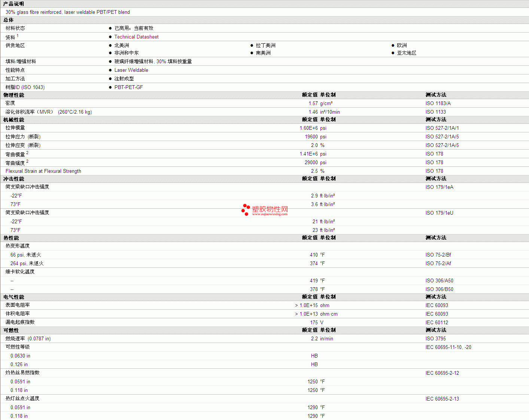Select the 机械性能 section header
Image resolution: width=529 pixels, height=420 pixels.
pos(13,120)
